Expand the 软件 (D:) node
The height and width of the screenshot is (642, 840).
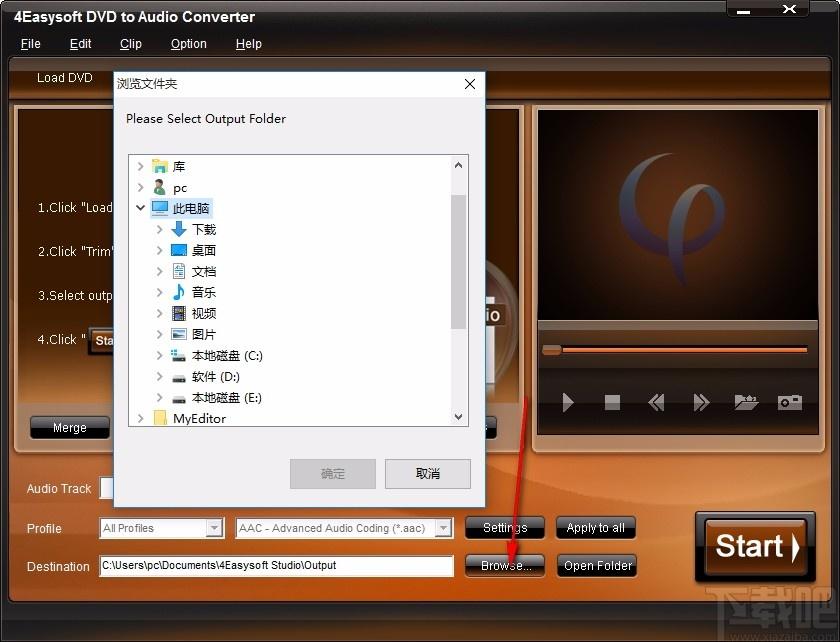pos(159,376)
